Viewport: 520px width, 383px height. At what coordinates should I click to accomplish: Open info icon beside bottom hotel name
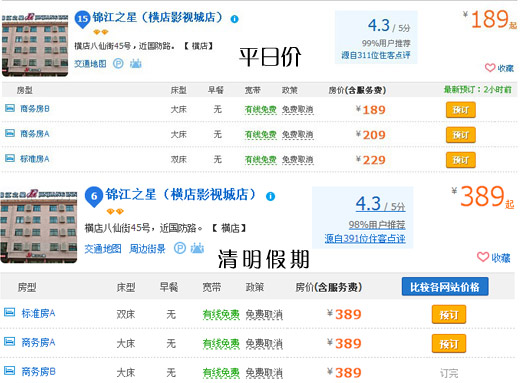(270, 196)
